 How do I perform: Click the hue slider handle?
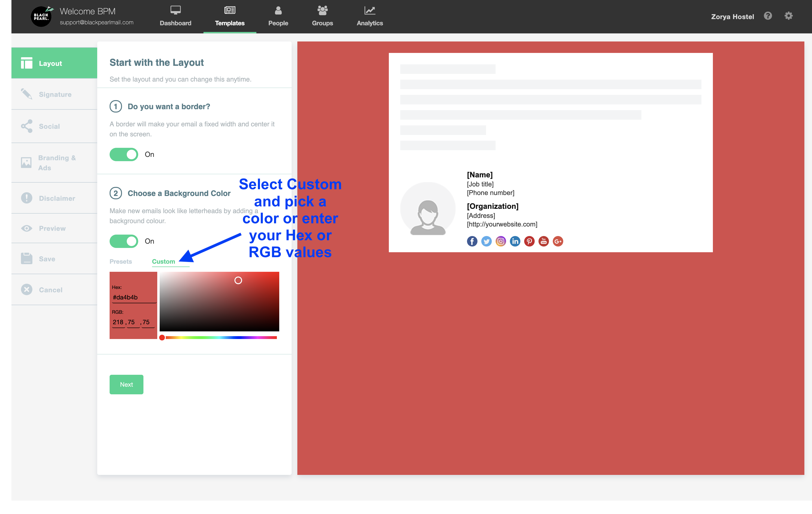tap(162, 338)
